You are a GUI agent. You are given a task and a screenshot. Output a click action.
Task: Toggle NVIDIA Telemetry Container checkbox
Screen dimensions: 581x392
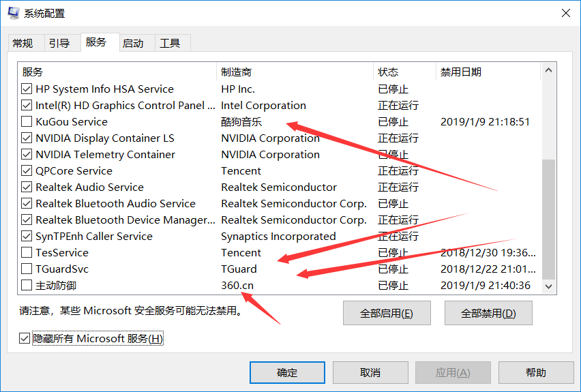pos(27,154)
